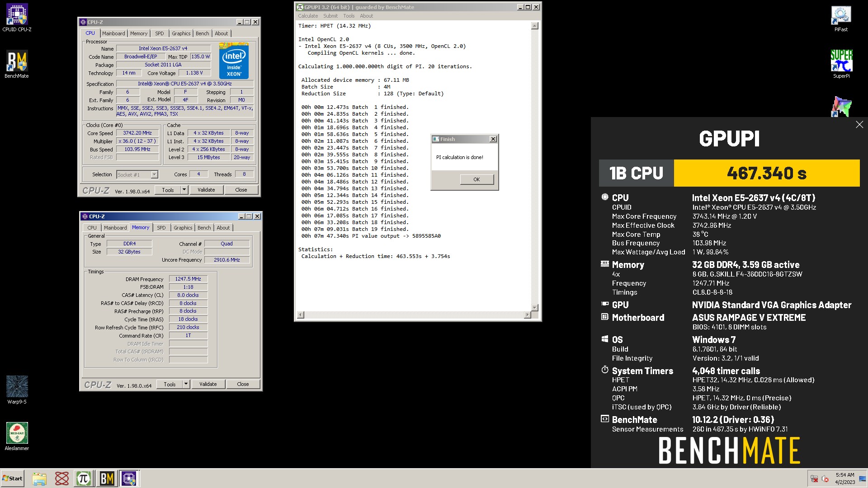Click Tools button in bottom CPU-Z window

[170, 385]
